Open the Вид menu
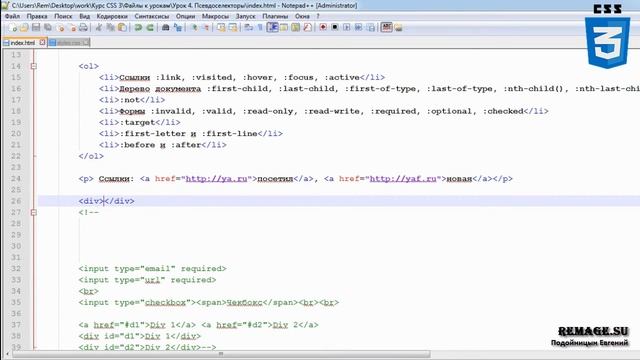Image resolution: width=640 pixels, height=360 pixels. (84, 16)
